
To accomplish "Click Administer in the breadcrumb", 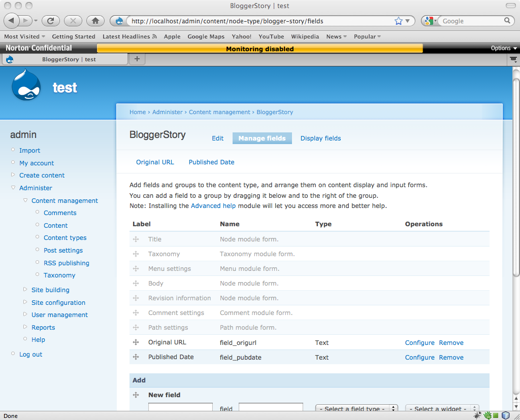I will 168,112.
